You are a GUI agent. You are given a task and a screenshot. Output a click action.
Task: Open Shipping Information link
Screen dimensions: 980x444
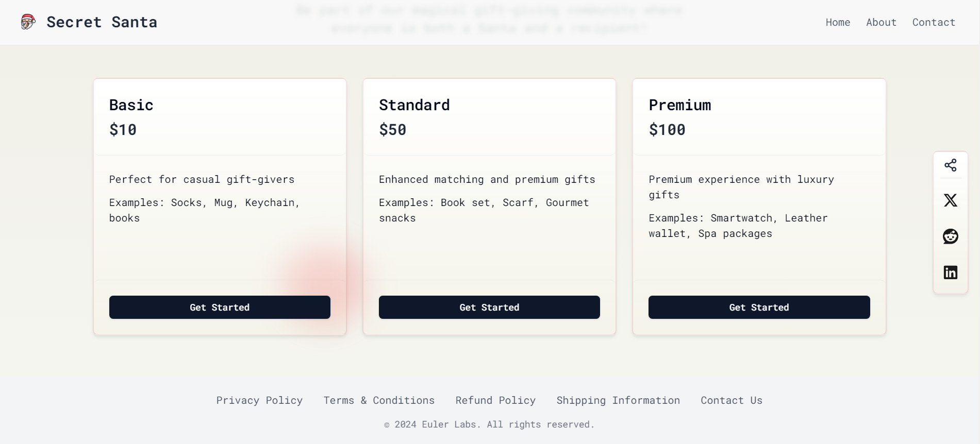pos(618,400)
